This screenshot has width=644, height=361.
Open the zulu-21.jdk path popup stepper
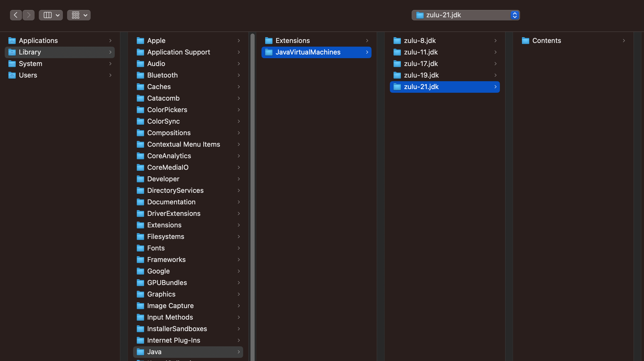coord(515,15)
